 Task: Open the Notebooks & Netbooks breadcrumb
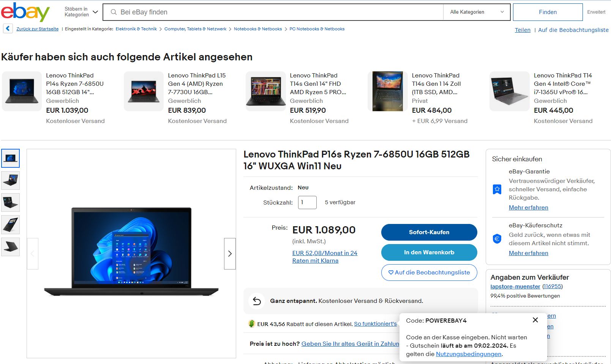[x=258, y=29]
